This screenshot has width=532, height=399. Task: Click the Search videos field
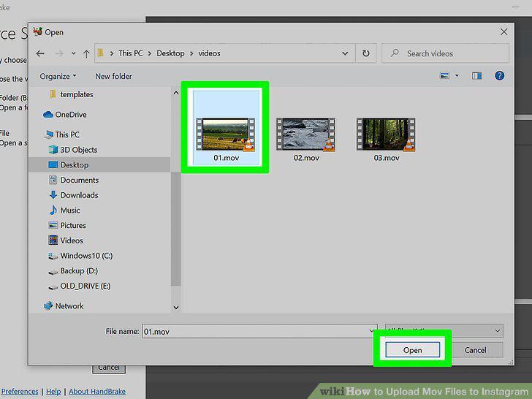[x=445, y=53]
